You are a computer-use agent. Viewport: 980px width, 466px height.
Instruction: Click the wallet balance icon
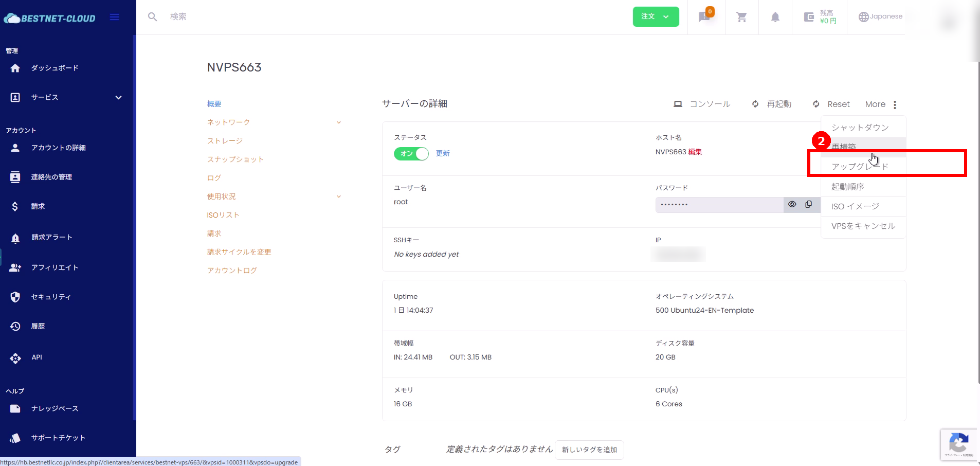[x=809, y=17]
